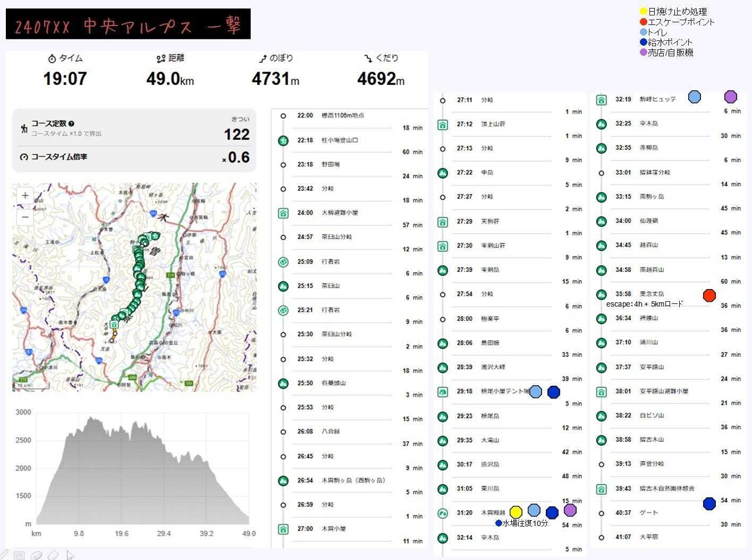
Task: Click the light-blue toilet marker at 駒峰ヒュッテ
Action: tap(694, 97)
